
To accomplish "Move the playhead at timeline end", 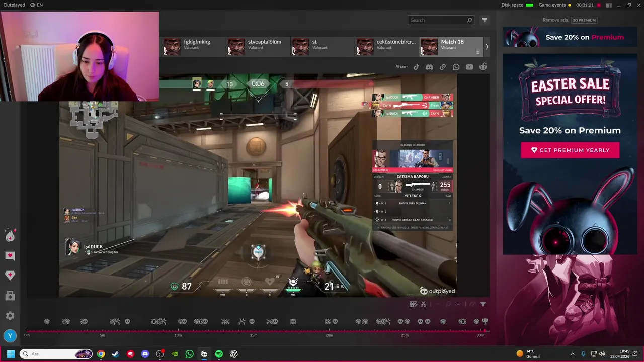I will (x=485, y=330).
